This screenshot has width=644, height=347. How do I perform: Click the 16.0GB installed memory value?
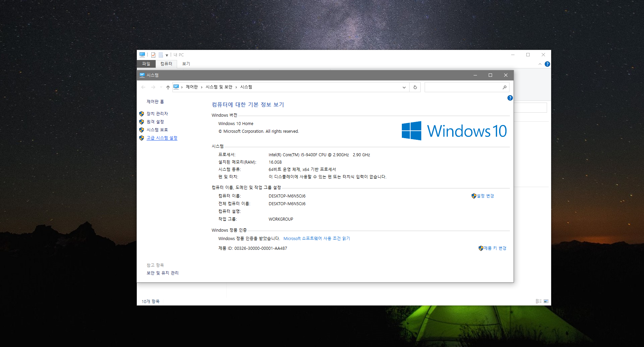click(x=275, y=162)
